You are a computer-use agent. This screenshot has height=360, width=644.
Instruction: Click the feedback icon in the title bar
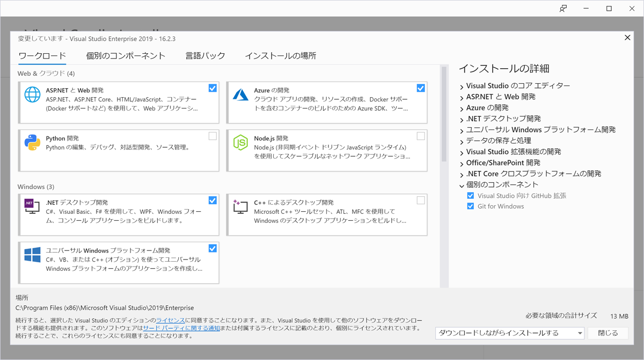tap(563, 9)
